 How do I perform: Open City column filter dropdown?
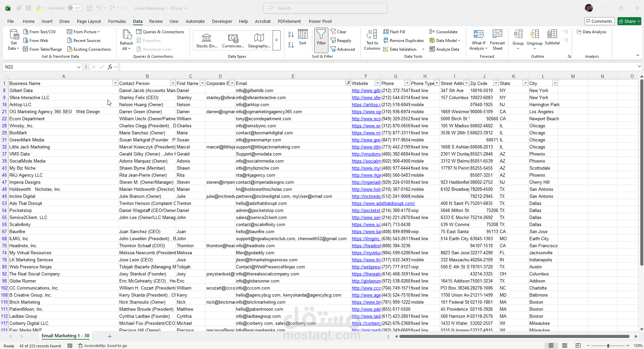point(555,83)
